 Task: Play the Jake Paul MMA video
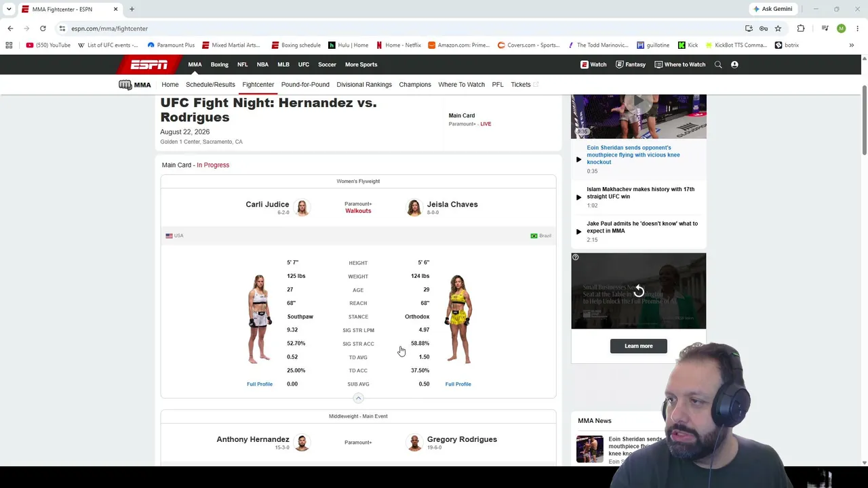point(578,231)
